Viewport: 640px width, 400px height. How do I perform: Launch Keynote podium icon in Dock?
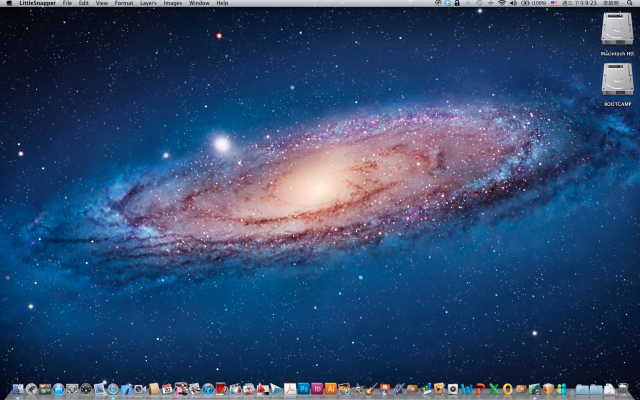pos(385,389)
